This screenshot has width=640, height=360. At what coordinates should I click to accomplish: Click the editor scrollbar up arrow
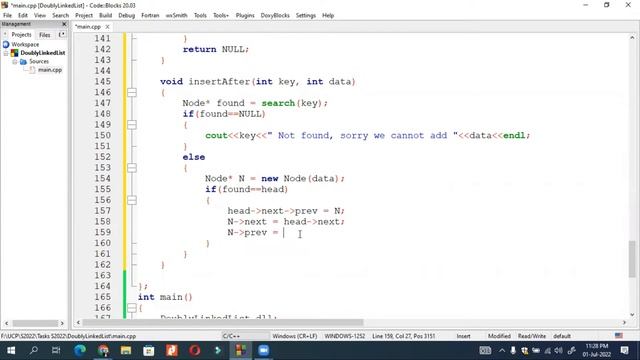coord(632,37)
